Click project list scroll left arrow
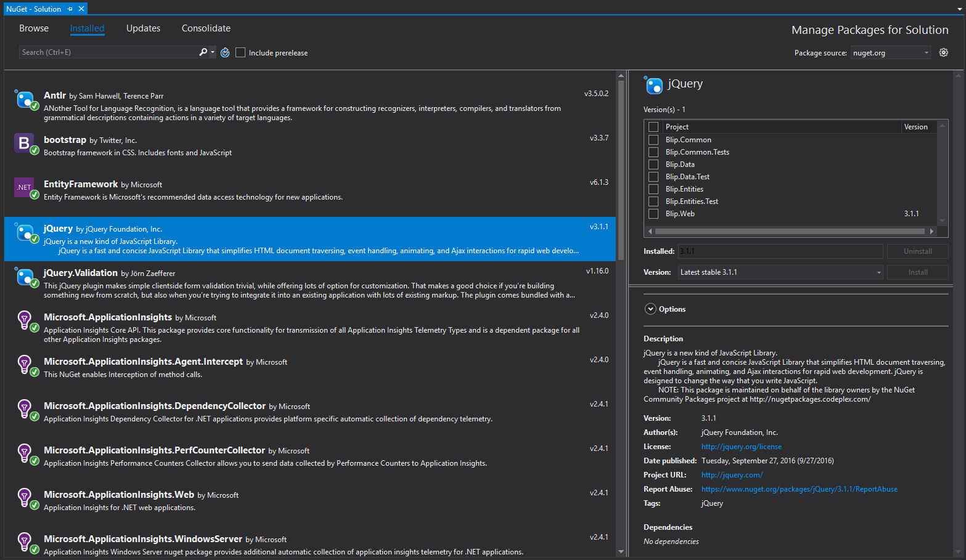 pyautogui.click(x=649, y=231)
